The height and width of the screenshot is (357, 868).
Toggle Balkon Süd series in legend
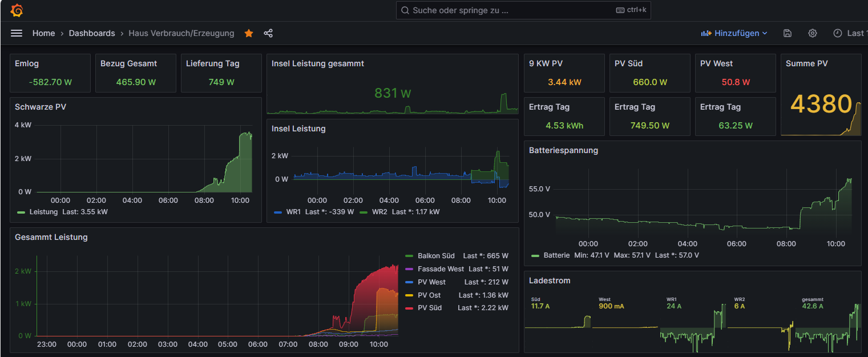tap(436, 256)
